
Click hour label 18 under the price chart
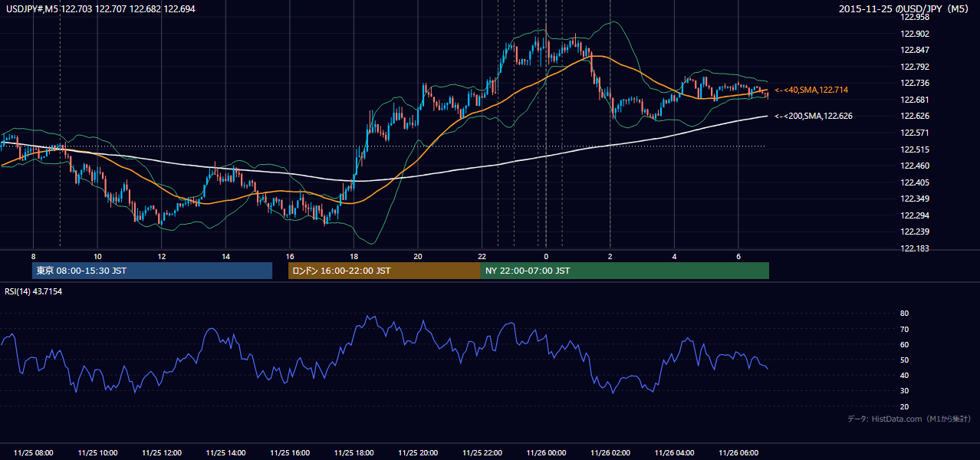pos(354,256)
